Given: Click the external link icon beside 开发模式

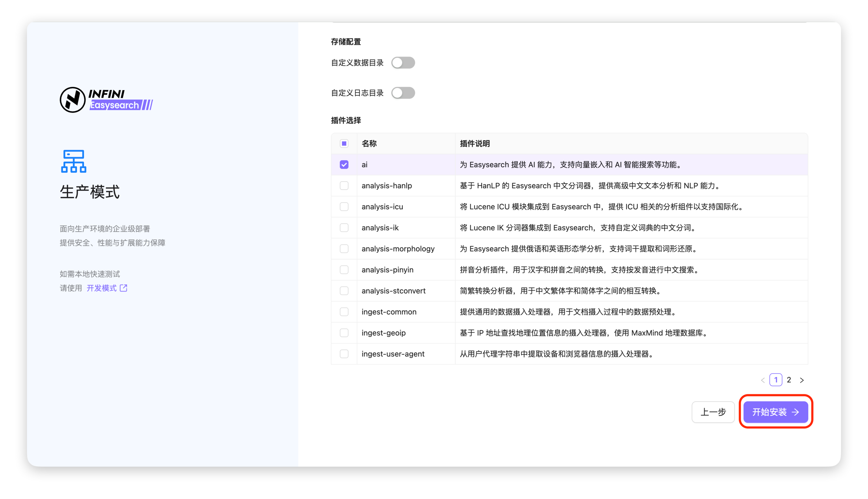Looking at the screenshot, I should 123,288.
